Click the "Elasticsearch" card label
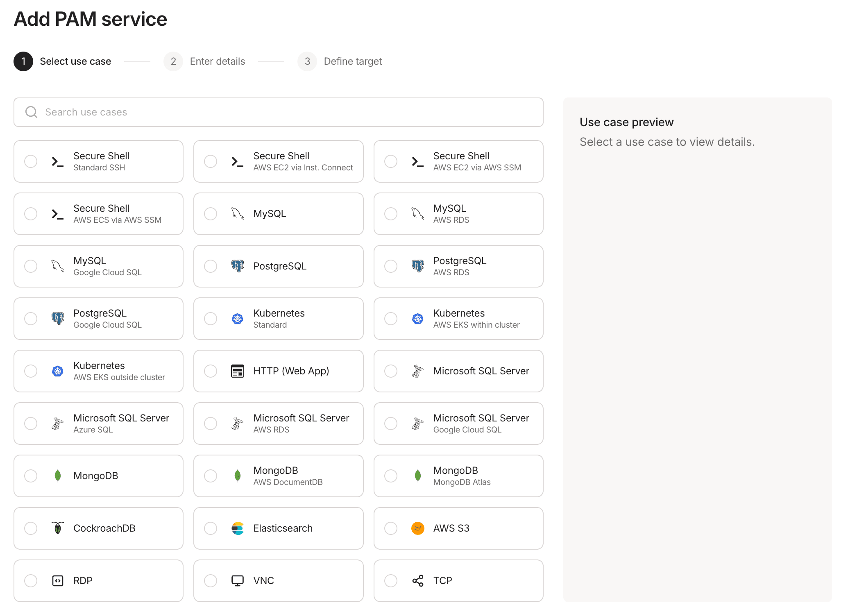Screen dimensions: 848x616 coord(283,528)
